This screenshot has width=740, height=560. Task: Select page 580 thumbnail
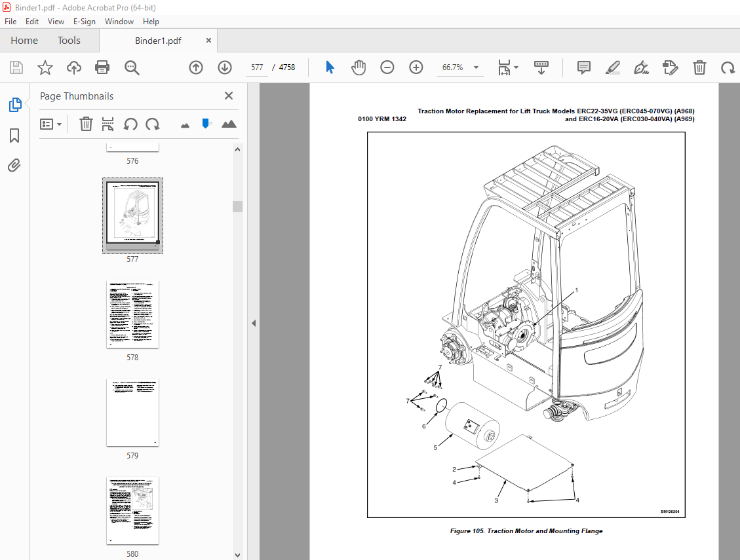coord(132,510)
